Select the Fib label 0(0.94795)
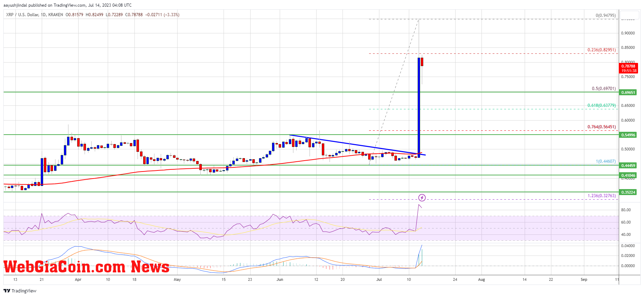 [605, 15]
